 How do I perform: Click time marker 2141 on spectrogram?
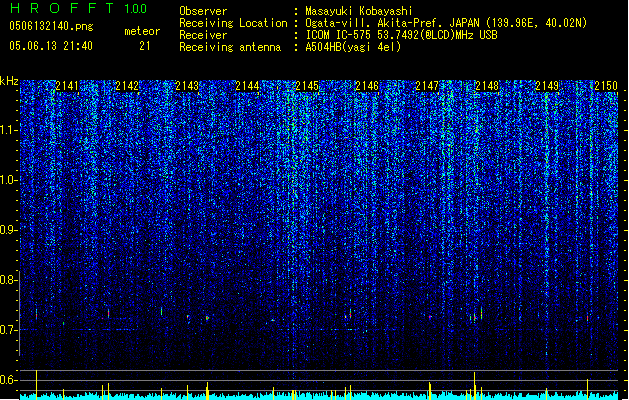[x=67, y=86]
